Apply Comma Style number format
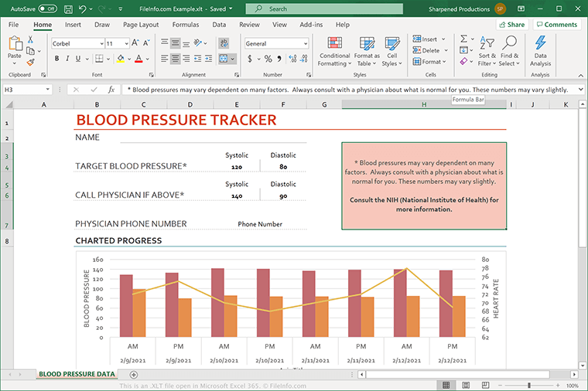Image resolution: width=588 pixels, height=391 pixels. coord(279,59)
